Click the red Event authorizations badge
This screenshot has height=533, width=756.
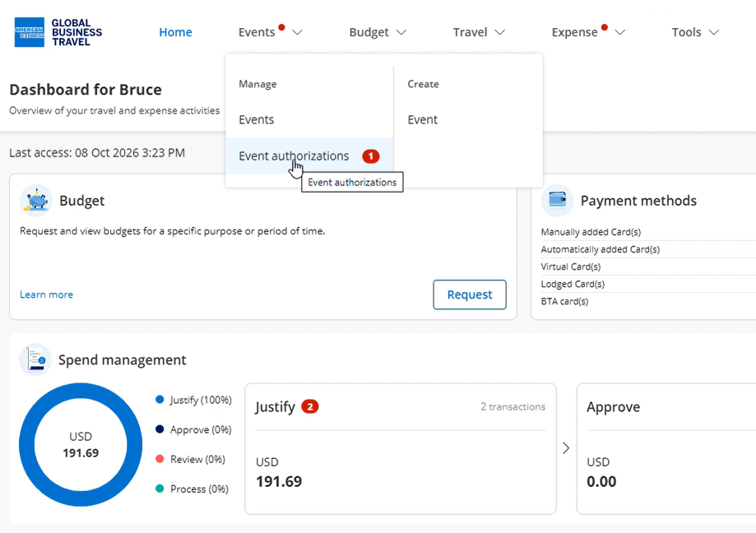371,156
